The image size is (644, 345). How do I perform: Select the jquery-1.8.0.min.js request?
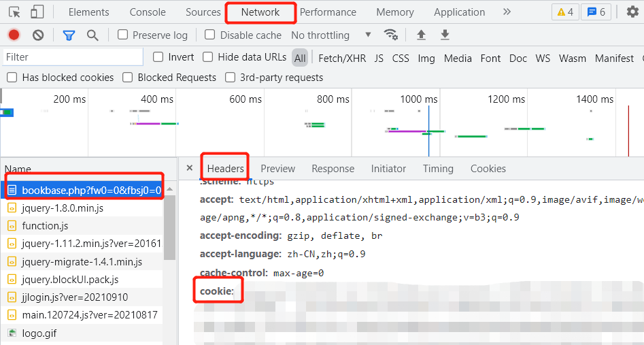pos(82,208)
